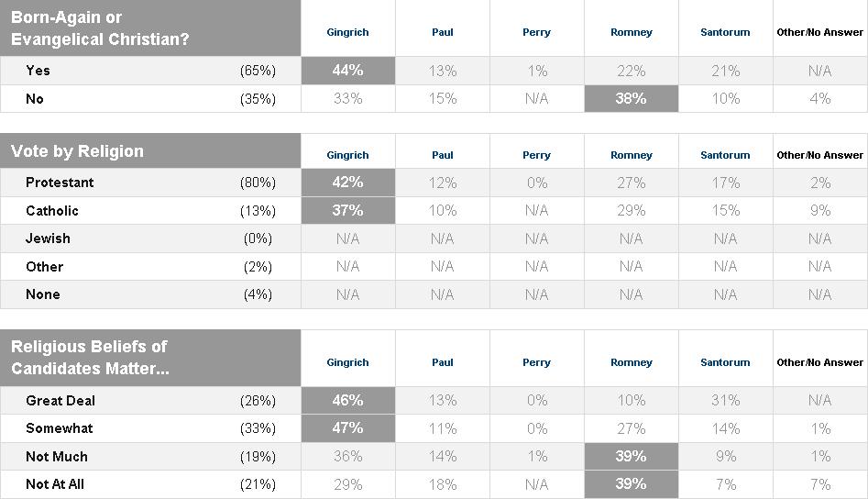The width and height of the screenshot is (868, 499).
Task: Click the Protestant row label
Action: 60,183
